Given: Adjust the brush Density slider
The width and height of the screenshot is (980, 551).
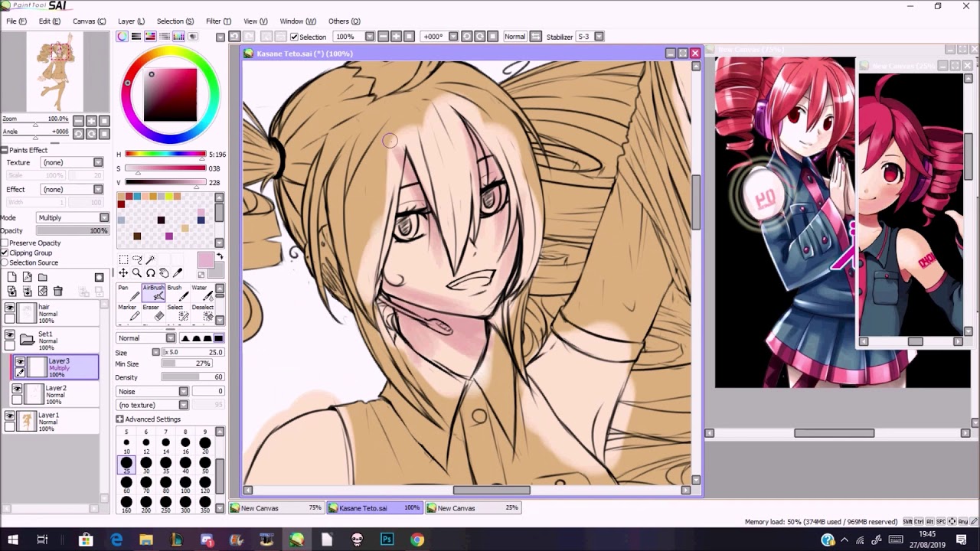Looking at the screenshot, I should point(191,377).
